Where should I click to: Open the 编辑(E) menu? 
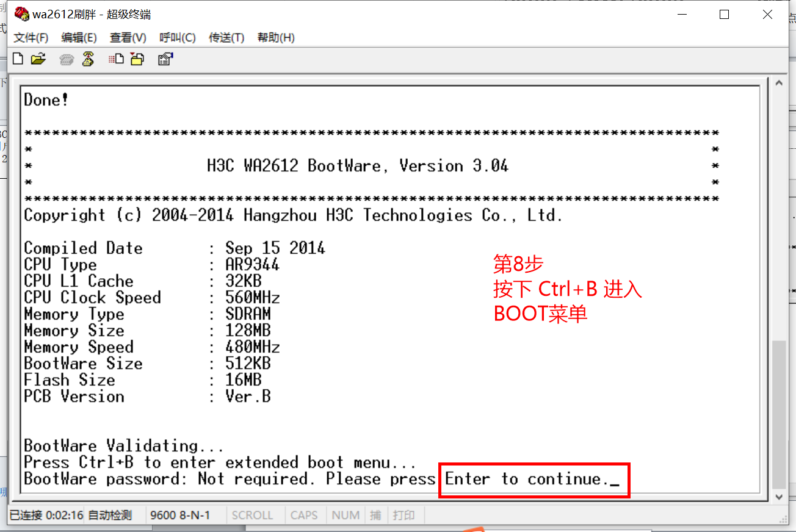(79, 38)
